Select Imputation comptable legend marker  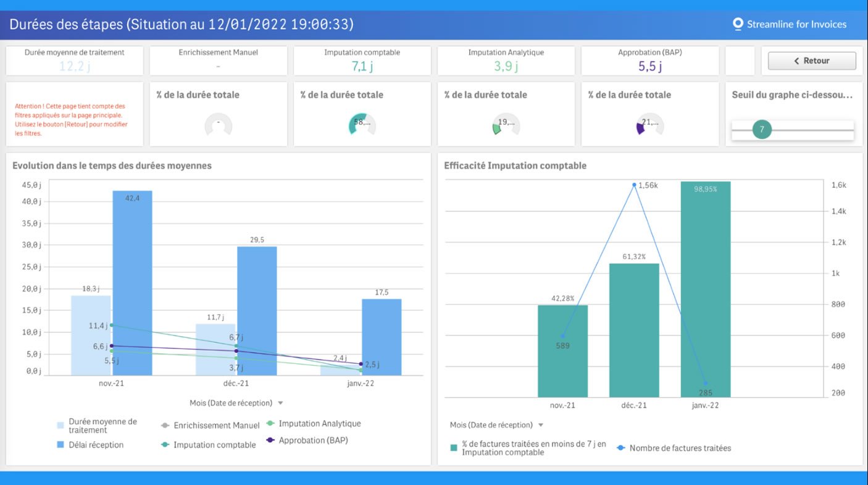point(165,445)
